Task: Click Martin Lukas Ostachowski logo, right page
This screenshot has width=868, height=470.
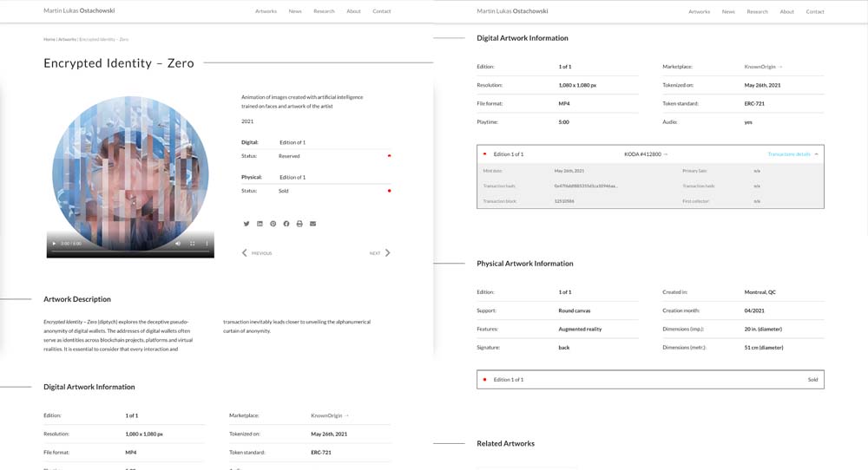Action: point(513,11)
